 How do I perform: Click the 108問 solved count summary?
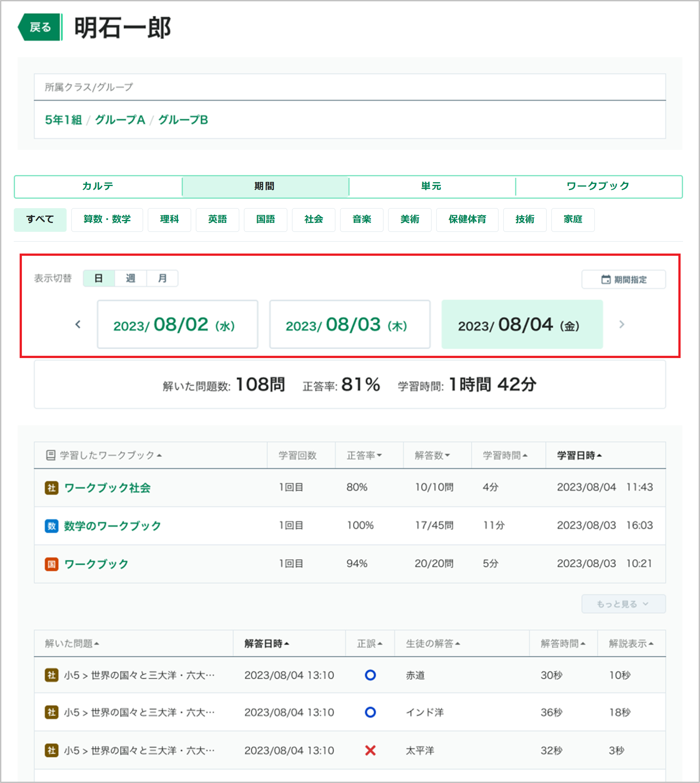(x=260, y=384)
